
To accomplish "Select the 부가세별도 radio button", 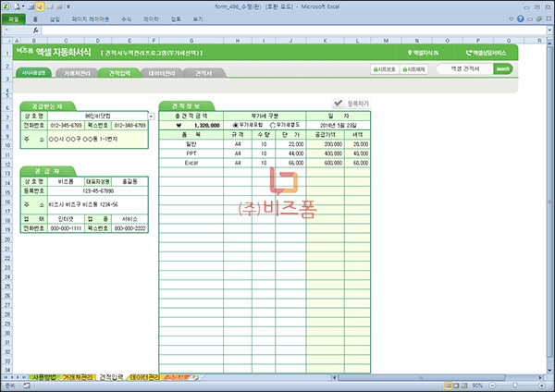I will [x=273, y=125].
